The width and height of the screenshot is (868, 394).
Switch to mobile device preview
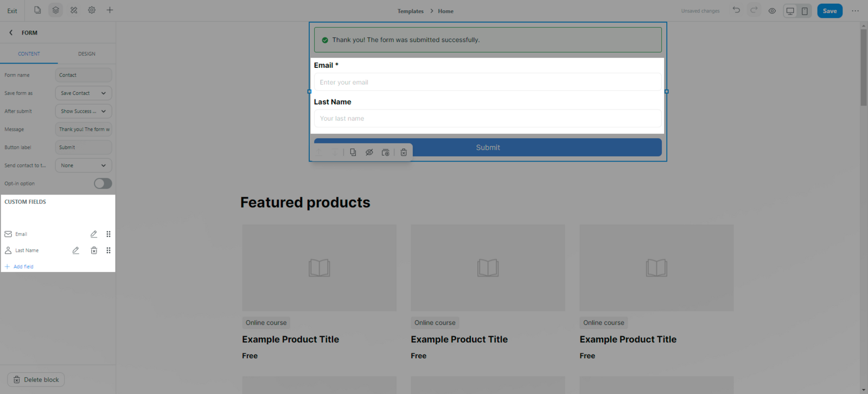[805, 11]
